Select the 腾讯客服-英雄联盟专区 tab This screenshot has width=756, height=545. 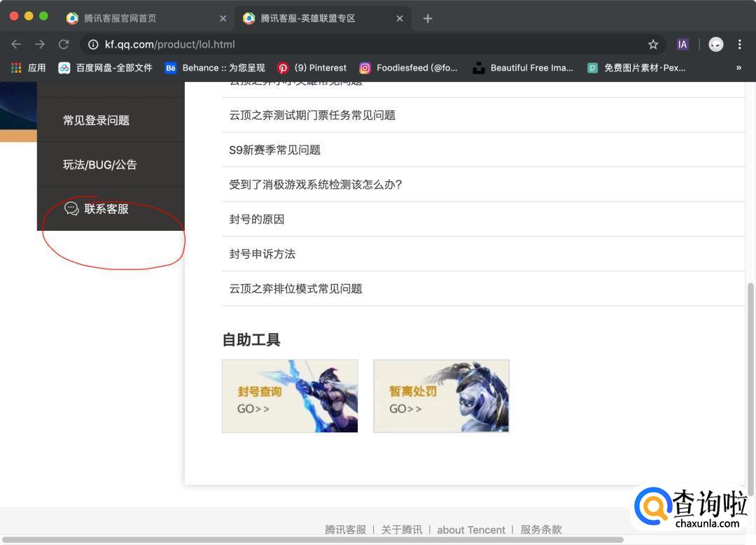tap(323, 18)
